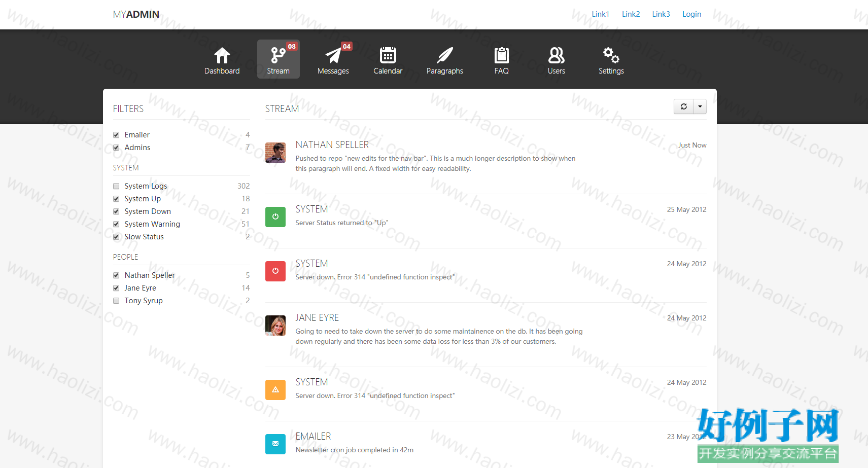Click the blue Emailer envelope icon
The width and height of the screenshot is (868, 468).
275,444
